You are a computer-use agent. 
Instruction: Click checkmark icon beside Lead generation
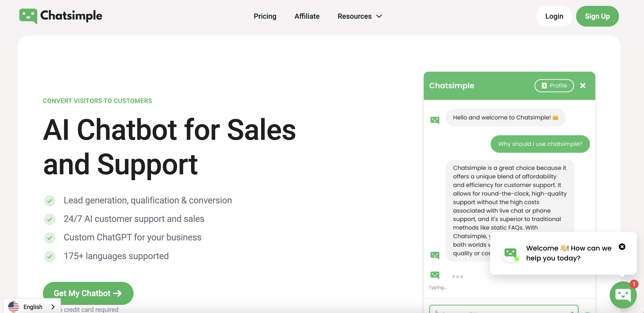click(x=49, y=201)
